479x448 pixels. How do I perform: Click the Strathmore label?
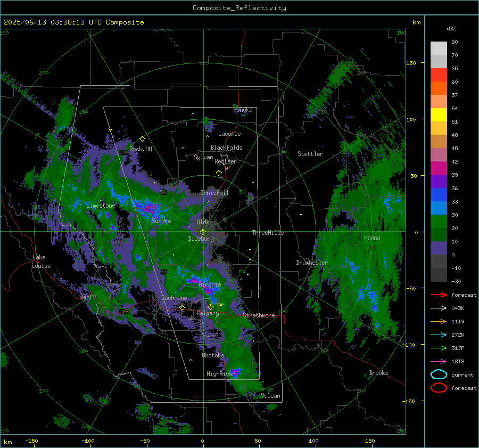pyautogui.click(x=259, y=315)
